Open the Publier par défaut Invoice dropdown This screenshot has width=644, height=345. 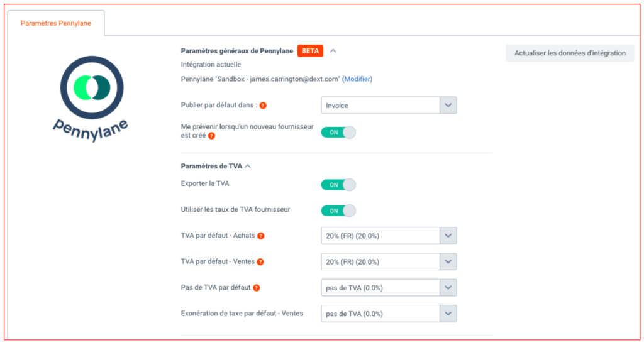(389, 106)
